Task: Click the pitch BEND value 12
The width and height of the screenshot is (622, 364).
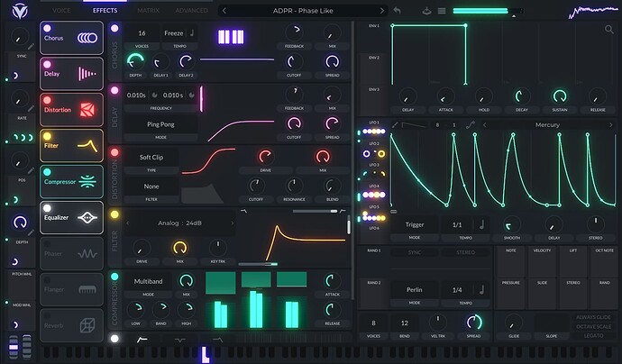Action: [405, 323]
